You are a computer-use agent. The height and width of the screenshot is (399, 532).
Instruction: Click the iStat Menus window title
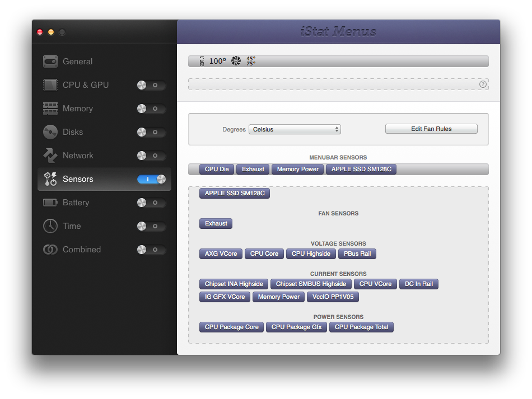tap(338, 31)
